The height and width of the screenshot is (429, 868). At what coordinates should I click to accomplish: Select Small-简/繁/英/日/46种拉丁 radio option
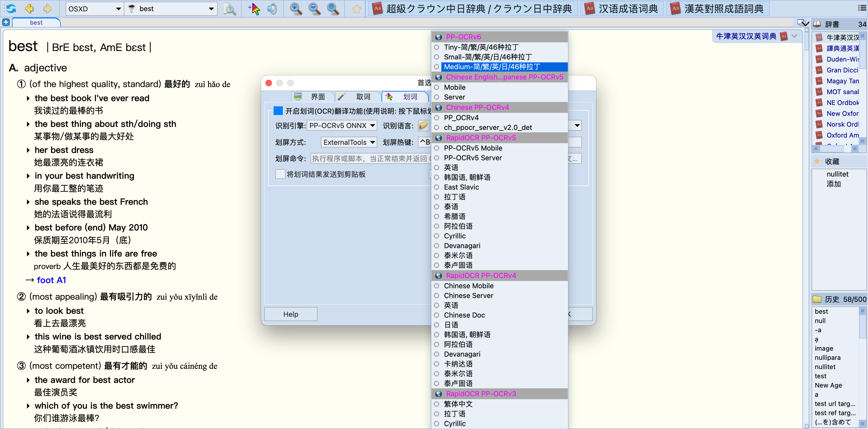click(437, 57)
